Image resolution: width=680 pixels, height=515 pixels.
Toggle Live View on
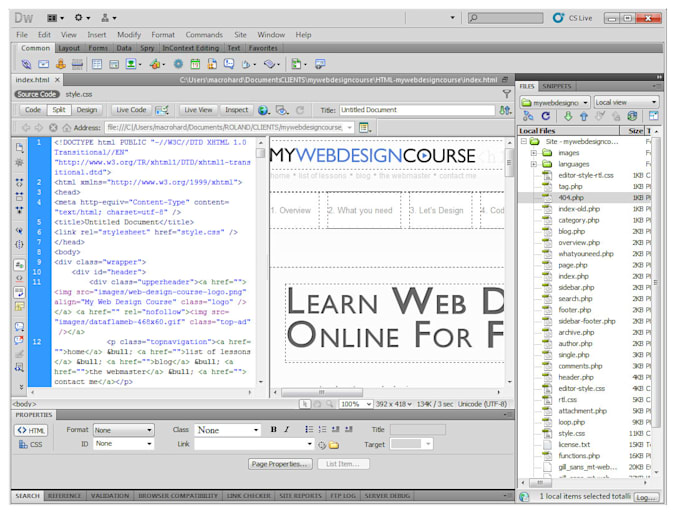(197, 110)
